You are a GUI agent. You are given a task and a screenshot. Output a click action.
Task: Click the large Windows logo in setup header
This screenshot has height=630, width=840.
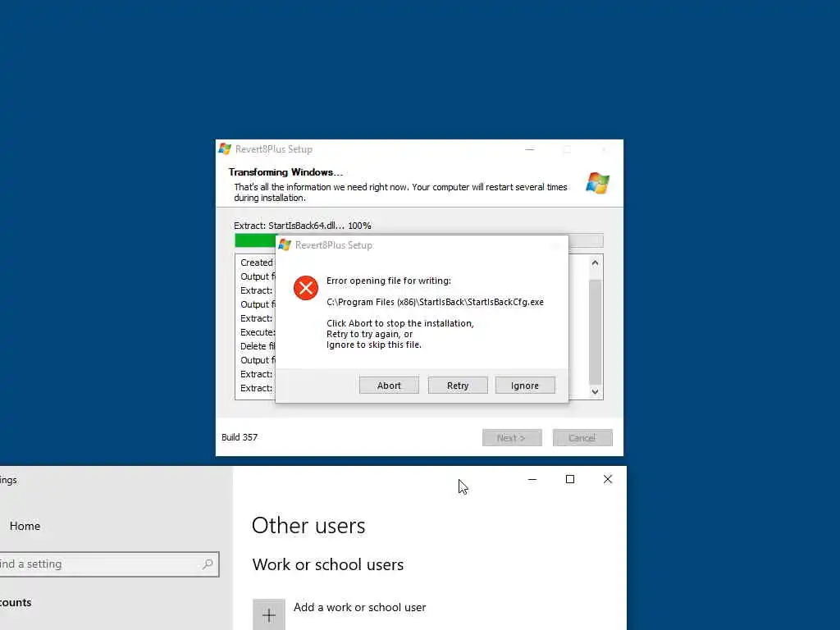tap(597, 183)
